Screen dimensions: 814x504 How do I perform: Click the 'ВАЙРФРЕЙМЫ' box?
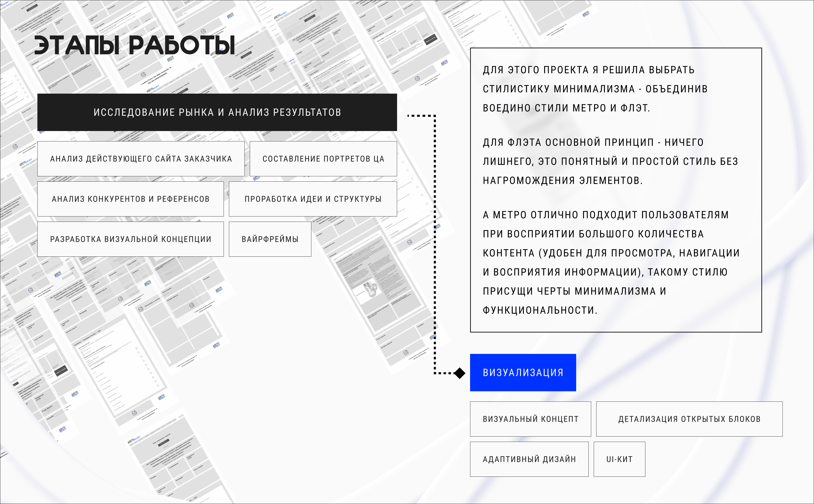point(270,239)
